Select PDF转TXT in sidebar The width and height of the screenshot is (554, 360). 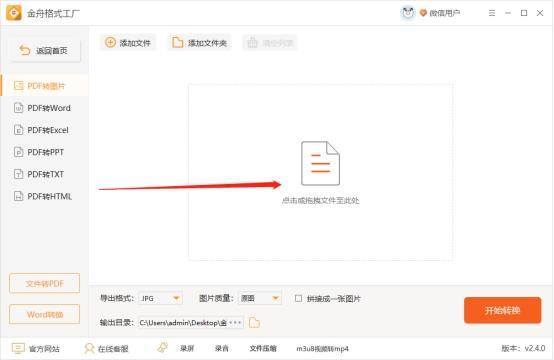tap(45, 174)
